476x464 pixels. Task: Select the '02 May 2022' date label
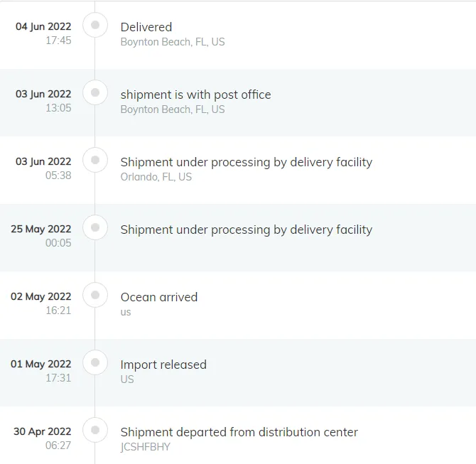tap(41, 296)
